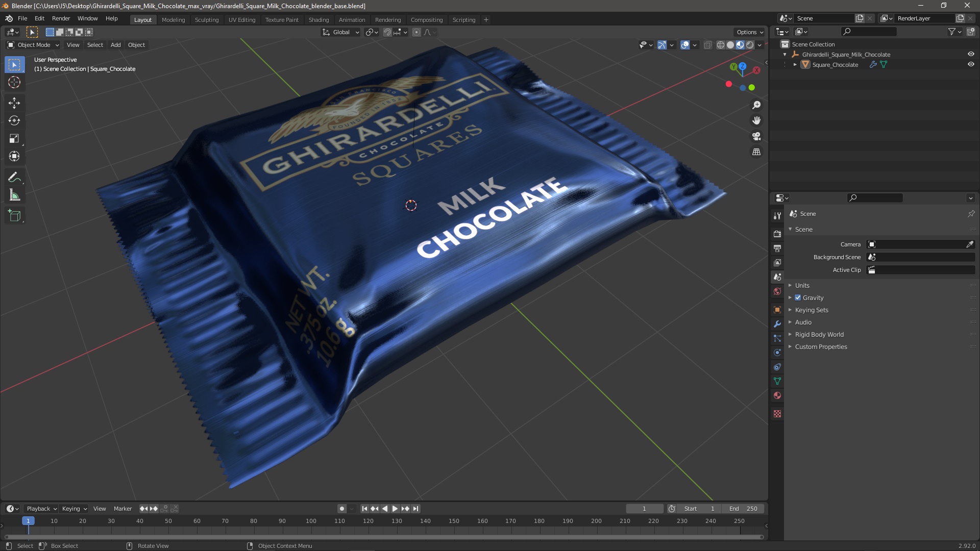Open the Render properties tab

coord(777,234)
